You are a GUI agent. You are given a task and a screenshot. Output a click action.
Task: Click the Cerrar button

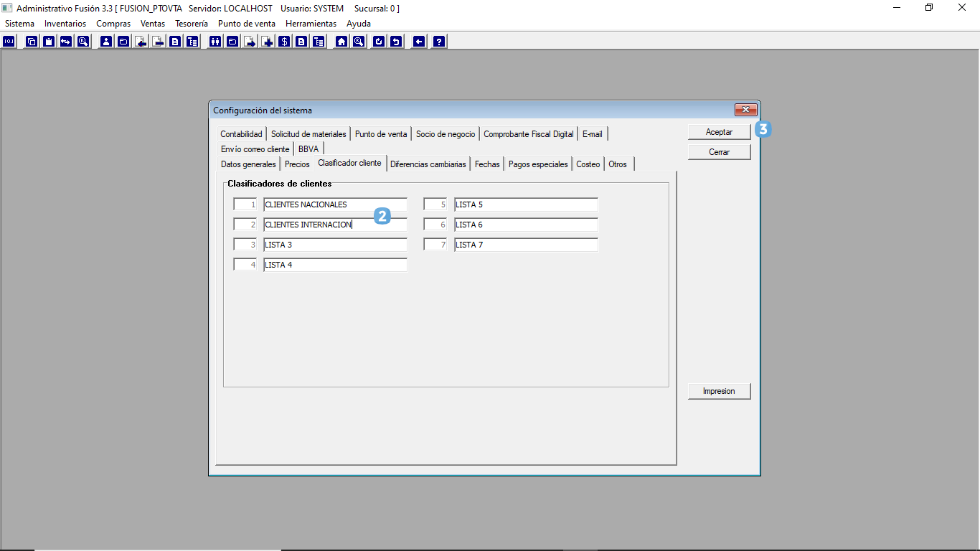pos(719,152)
